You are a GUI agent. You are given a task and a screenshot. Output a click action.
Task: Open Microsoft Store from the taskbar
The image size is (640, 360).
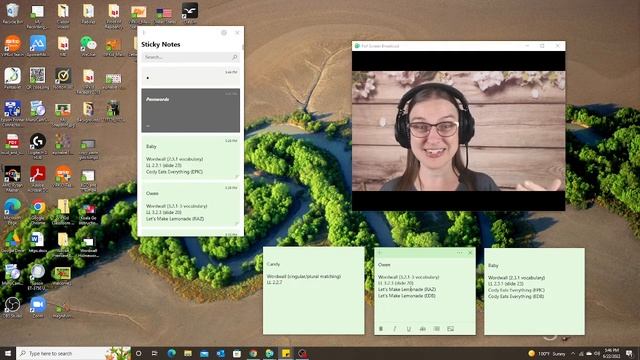click(x=237, y=353)
